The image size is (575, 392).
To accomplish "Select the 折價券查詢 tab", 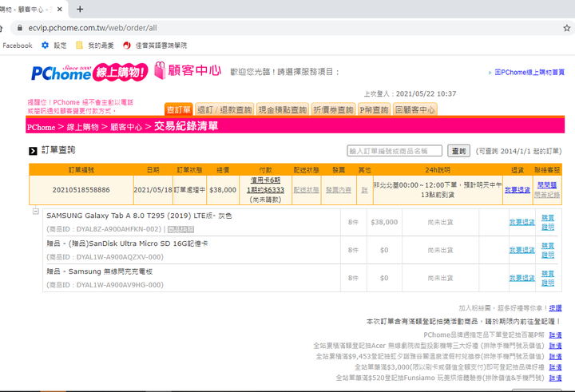I will [x=333, y=109].
